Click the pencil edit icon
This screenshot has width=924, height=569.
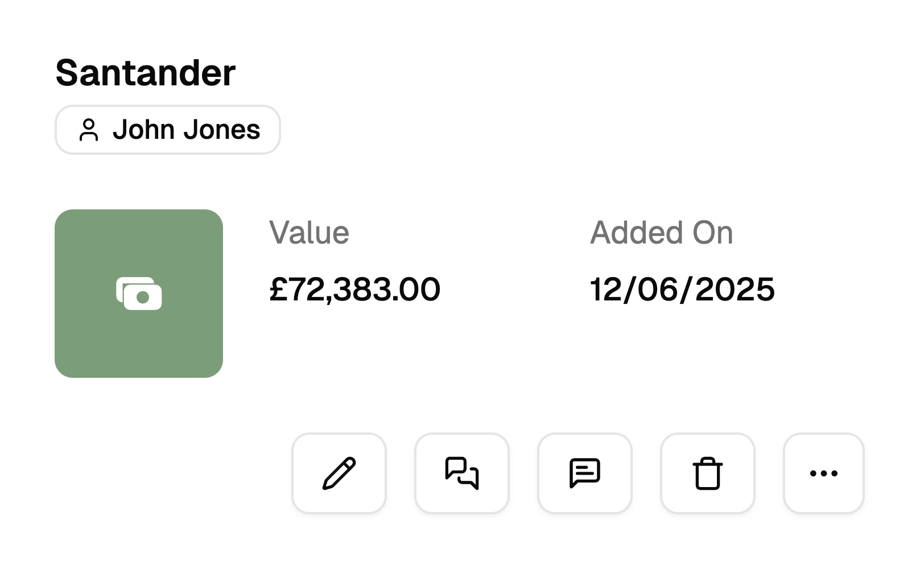tap(339, 473)
